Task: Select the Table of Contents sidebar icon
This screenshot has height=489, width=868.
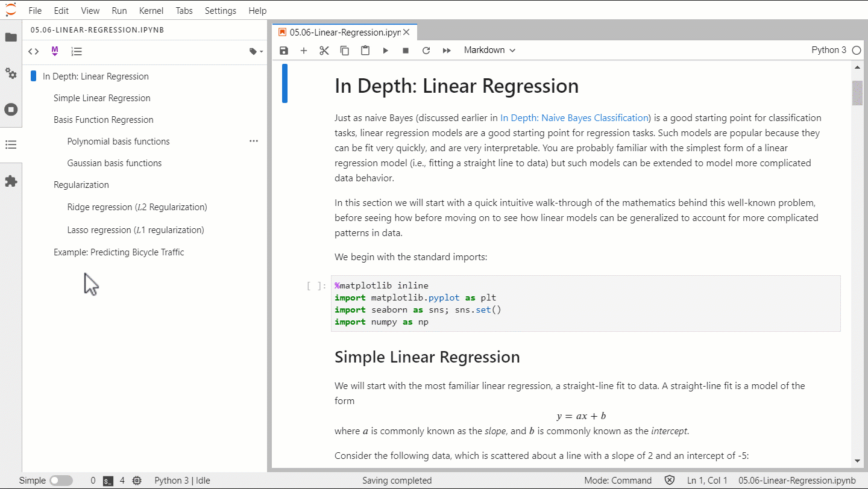Action: pyautogui.click(x=11, y=145)
